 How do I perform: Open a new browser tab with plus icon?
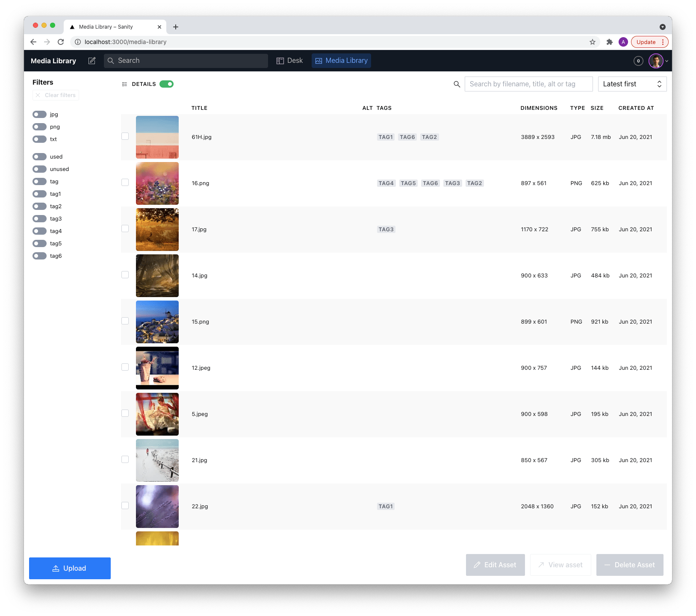pyautogui.click(x=176, y=27)
